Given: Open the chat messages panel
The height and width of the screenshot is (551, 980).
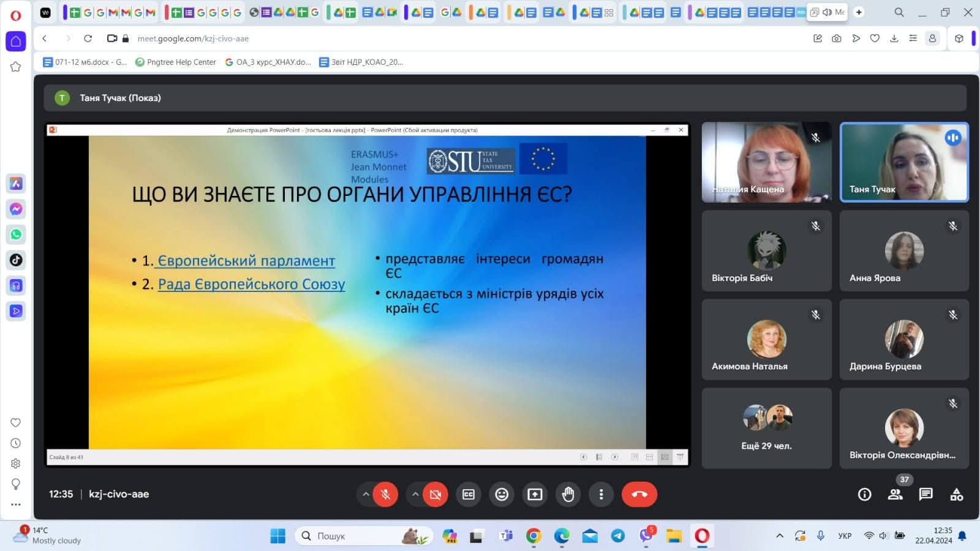Looking at the screenshot, I should [925, 494].
